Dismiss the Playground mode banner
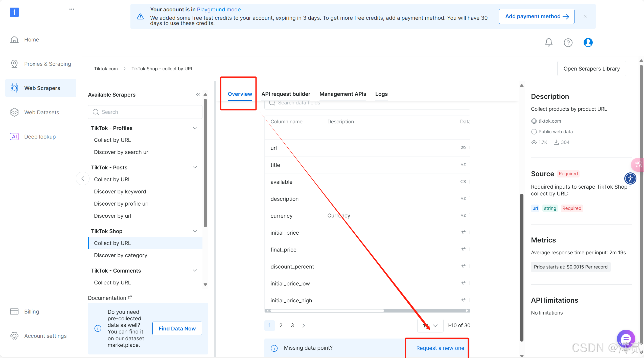Screen dimensions: 644x358 (x=585, y=16)
